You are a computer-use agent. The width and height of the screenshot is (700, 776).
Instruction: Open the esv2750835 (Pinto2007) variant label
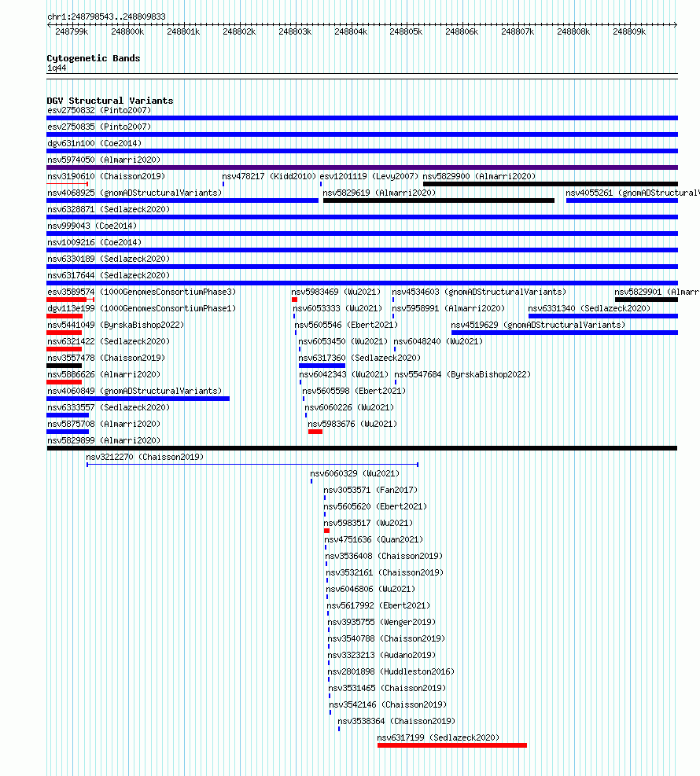click(99, 127)
